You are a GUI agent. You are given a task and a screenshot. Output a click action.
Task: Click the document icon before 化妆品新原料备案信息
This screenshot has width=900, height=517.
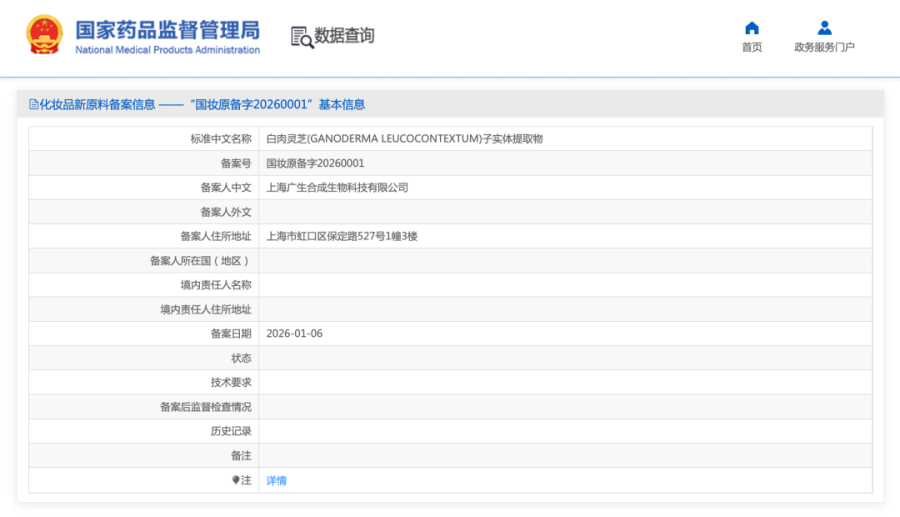(x=34, y=104)
